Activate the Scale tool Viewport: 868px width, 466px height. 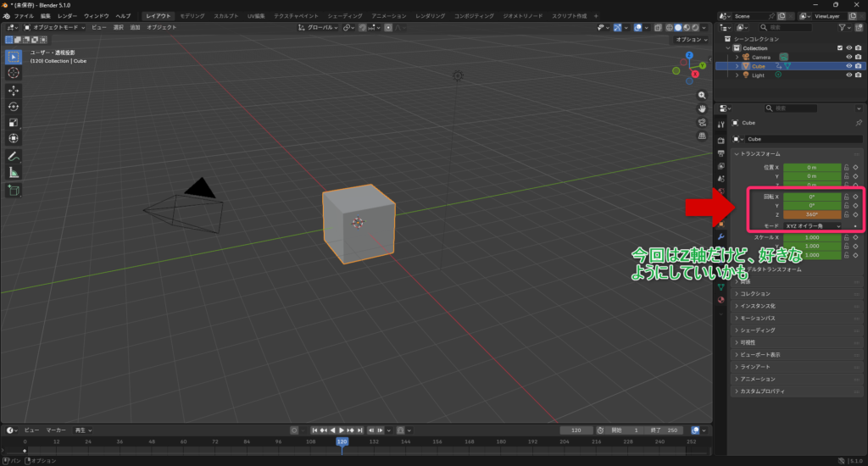point(14,122)
